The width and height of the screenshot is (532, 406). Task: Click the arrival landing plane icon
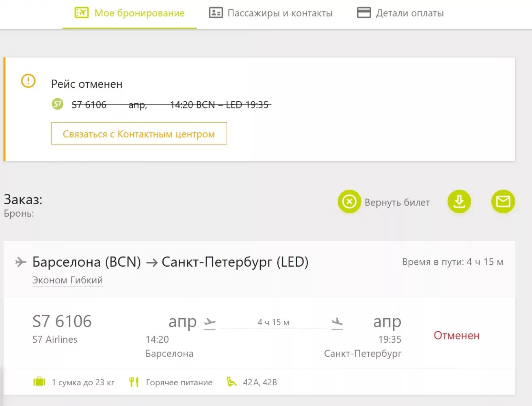tap(337, 323)
